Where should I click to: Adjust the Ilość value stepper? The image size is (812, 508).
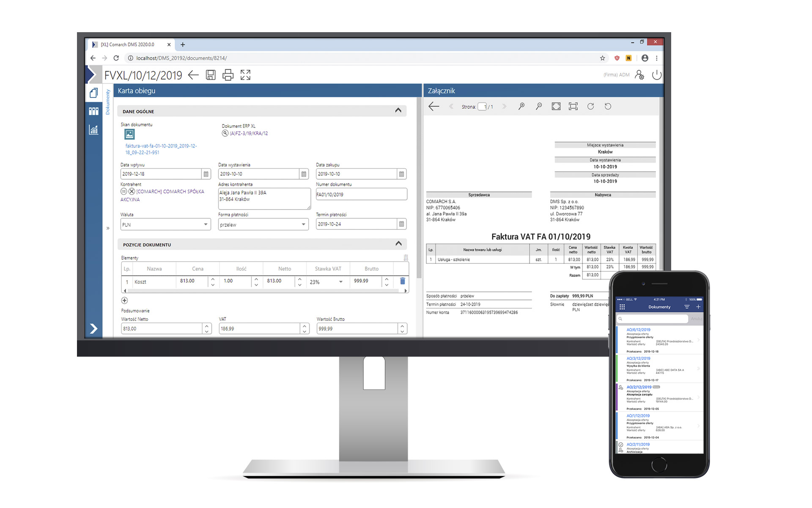click(256, 282)
